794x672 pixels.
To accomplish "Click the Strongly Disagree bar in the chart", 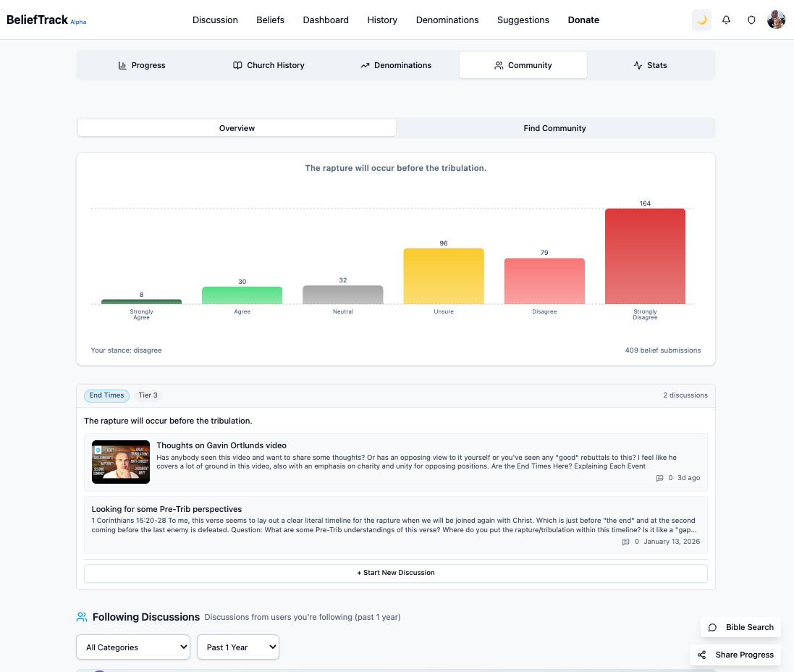I will (x=645, y=256).
